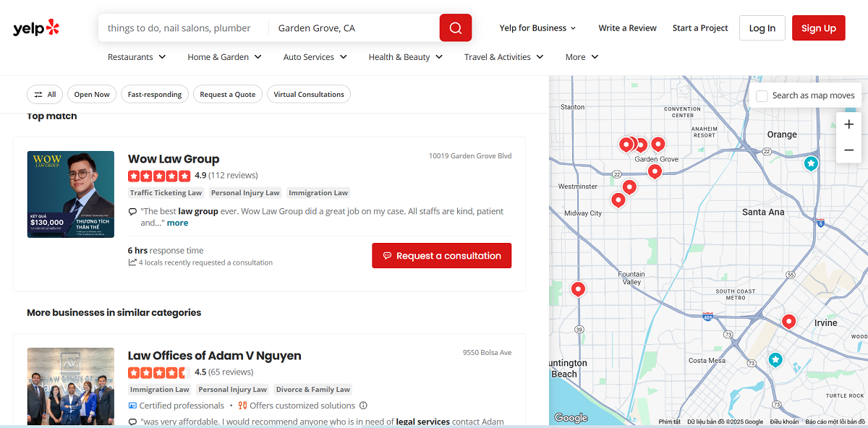Image resolution: width=868 pixels, height=428 pixels.
Task: Click the info icon next to Offers customized solutions
Action: [x=363, y=406]
